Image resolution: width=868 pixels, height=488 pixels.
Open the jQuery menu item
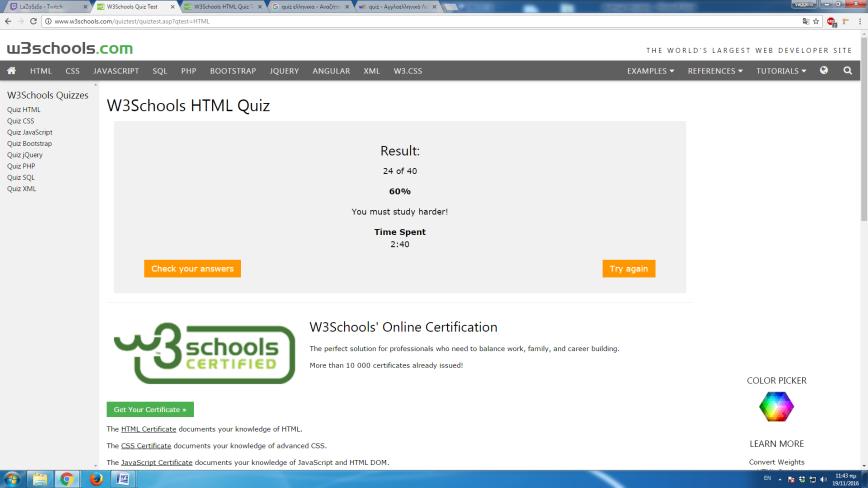click(x=285, y=71)
